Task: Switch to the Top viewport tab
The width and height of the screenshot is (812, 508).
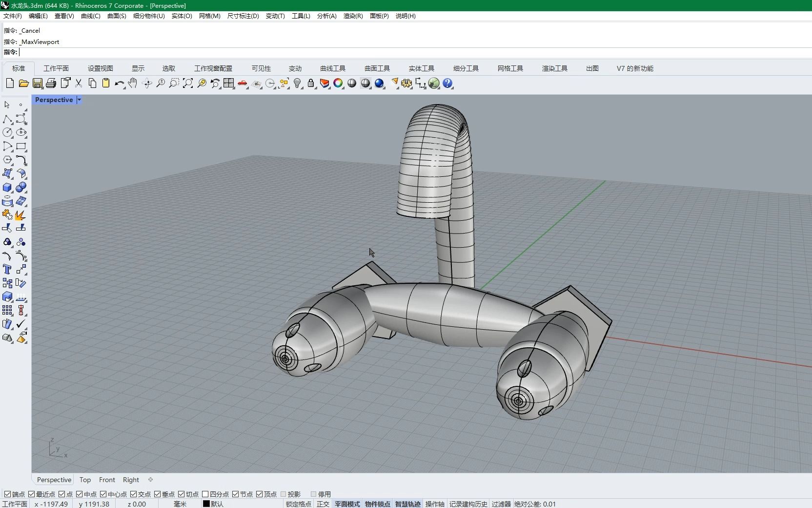Action: click(x=85, y=480)
